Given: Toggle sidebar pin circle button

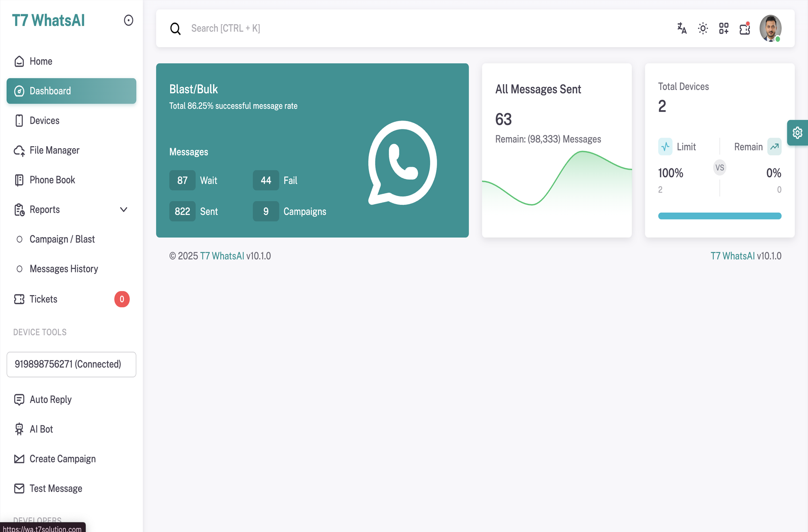Looking at the screenshot, I should coord(128,20).
